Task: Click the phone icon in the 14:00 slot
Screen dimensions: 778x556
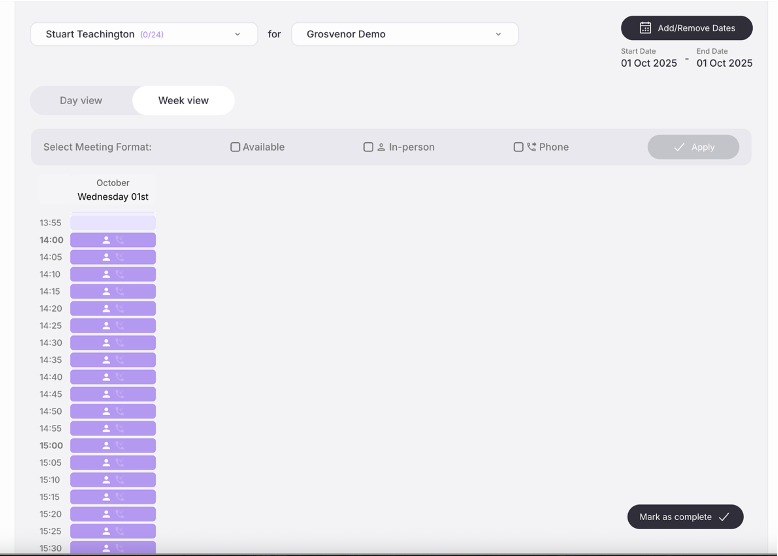Action: 120,240
